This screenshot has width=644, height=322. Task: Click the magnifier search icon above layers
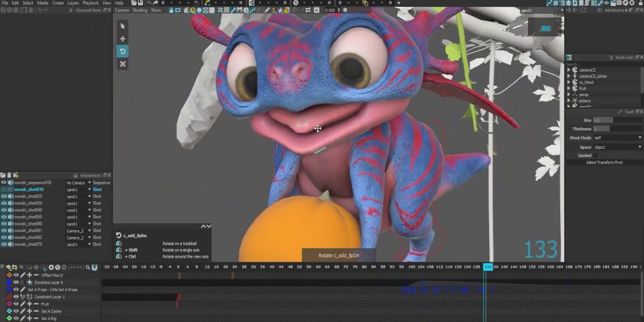pyautogui.click(x=88, y=267)
